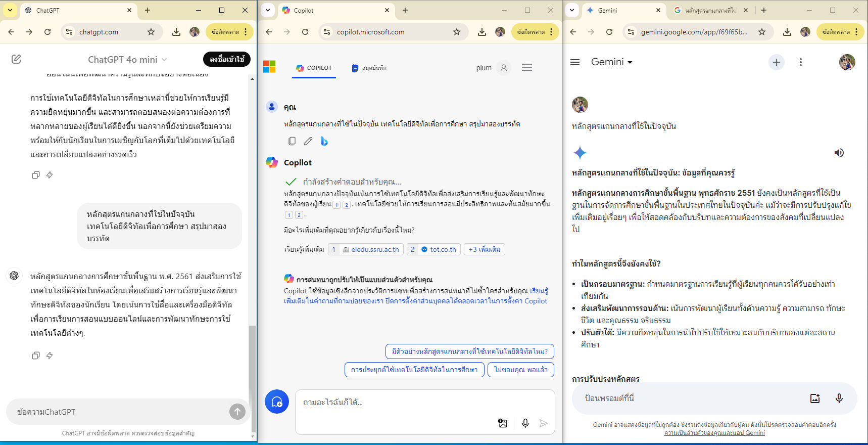Viewport: 868px width, 445px height.
Task: Click ChatGPT send message arrow button
Action: (x=237, y=412)
